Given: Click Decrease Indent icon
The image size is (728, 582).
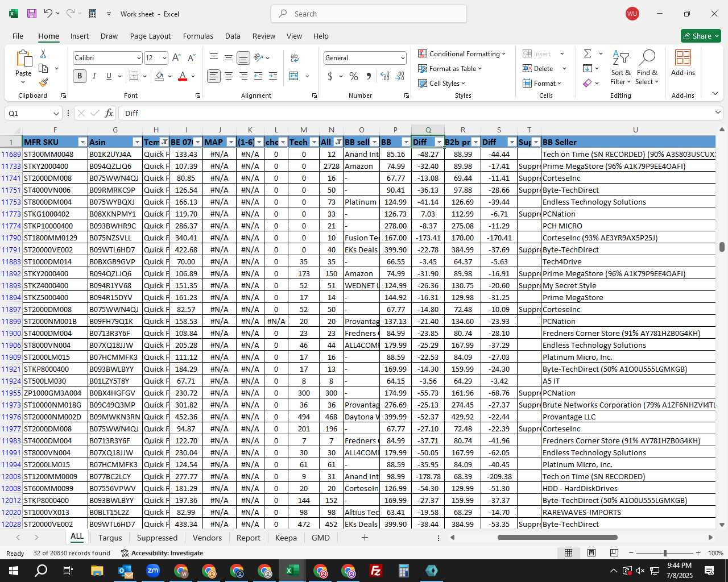Looking at the screenshot, I should click(x=258, y=76).
